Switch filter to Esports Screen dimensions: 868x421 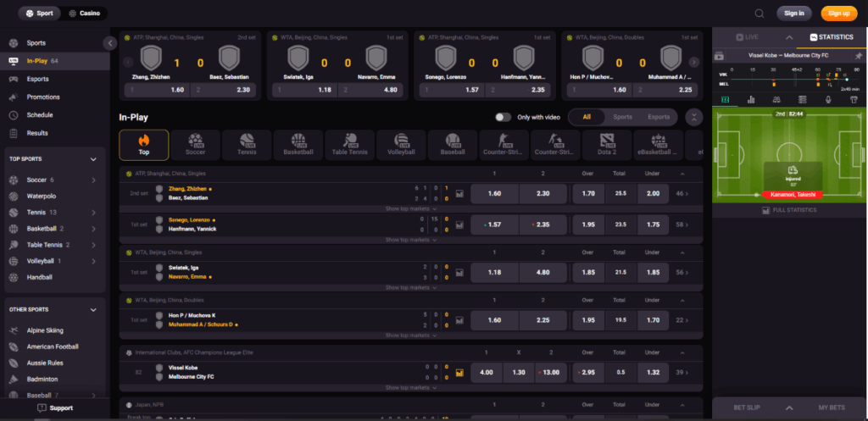(x=658, y=118)
